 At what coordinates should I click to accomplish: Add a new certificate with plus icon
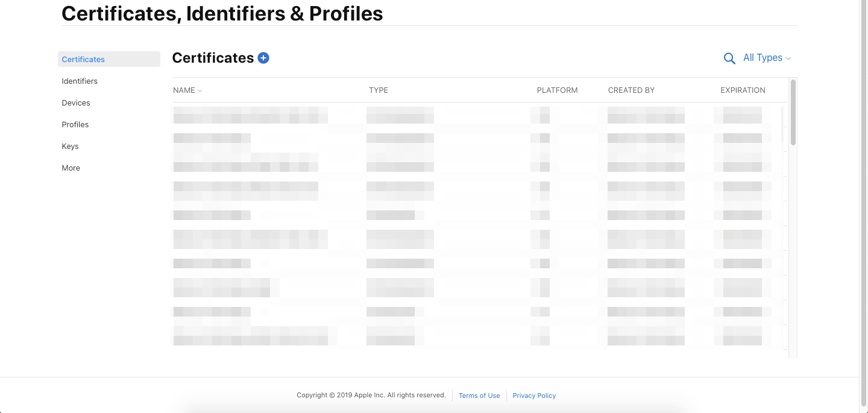pyautogui.click(x=263, y=58)
